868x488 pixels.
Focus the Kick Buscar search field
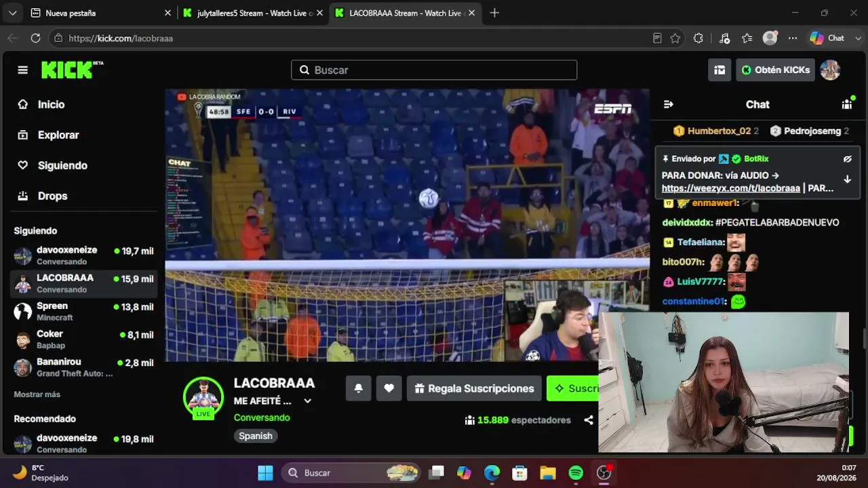pos(434,70)
